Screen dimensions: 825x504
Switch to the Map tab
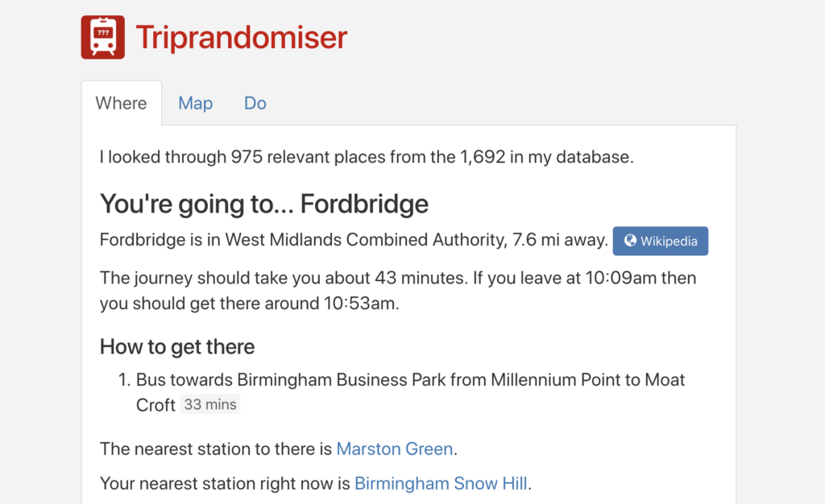click(x=195, y=103)
